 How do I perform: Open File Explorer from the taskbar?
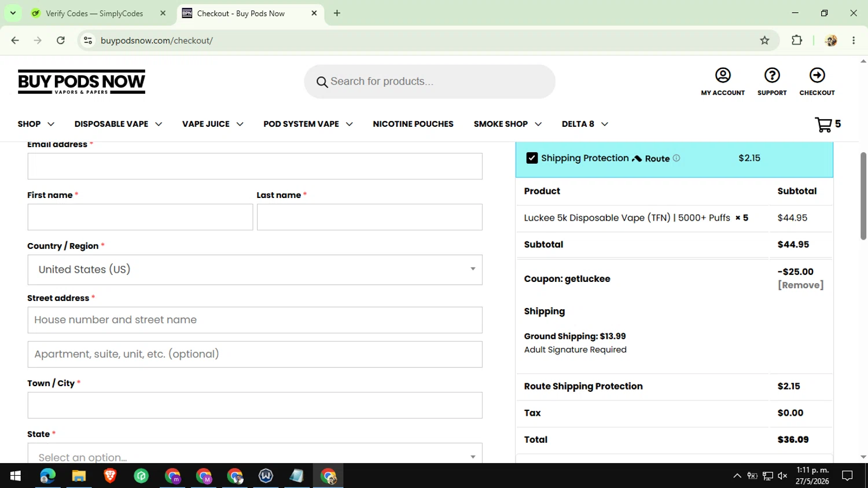pos(79,476)
